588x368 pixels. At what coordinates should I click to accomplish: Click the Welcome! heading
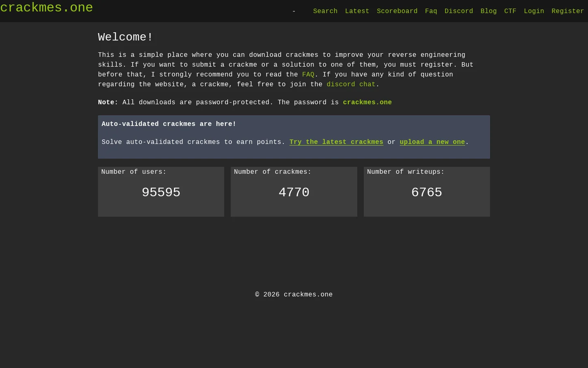(125, 37)
